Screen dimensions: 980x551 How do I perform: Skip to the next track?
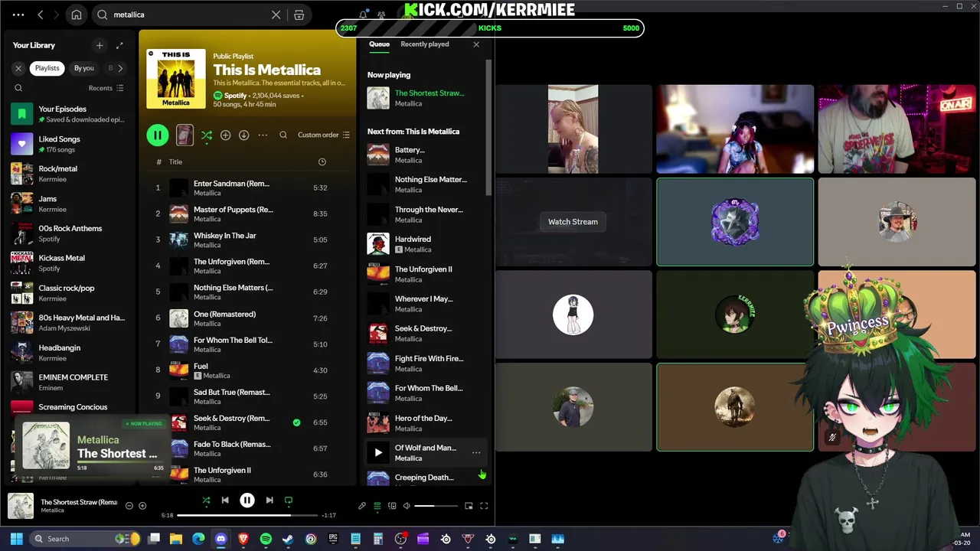point(269,500)
